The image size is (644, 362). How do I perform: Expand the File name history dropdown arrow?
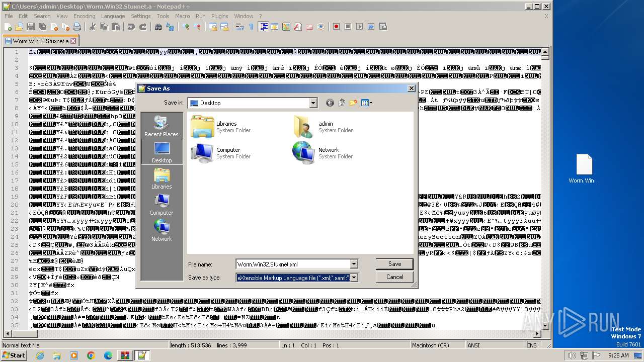[354, 264]
